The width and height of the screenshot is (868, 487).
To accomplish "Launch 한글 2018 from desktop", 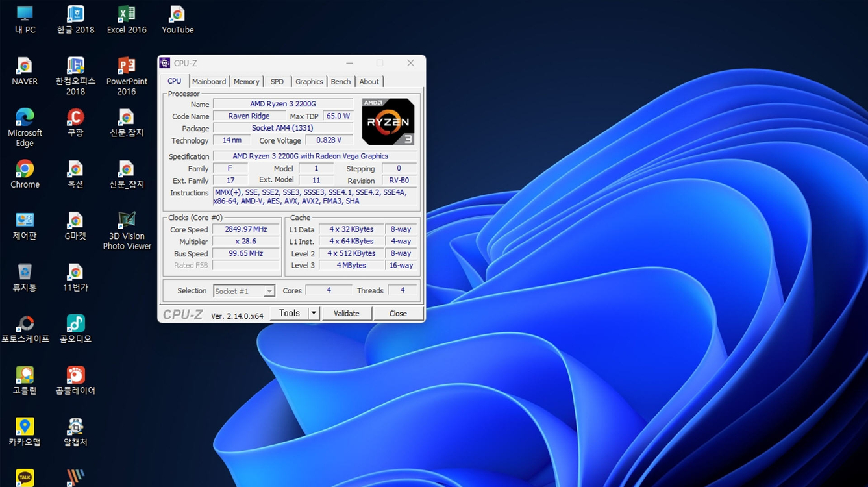I will point(75,19).
